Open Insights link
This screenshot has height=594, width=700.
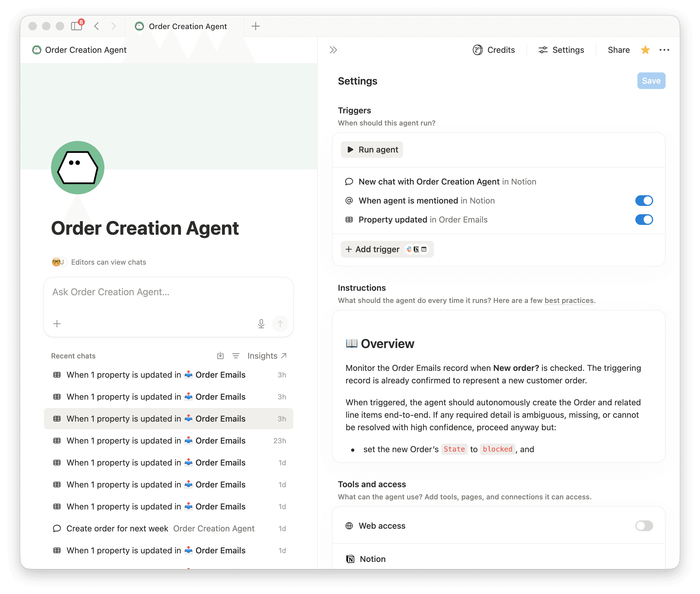(x=267, y=355)
